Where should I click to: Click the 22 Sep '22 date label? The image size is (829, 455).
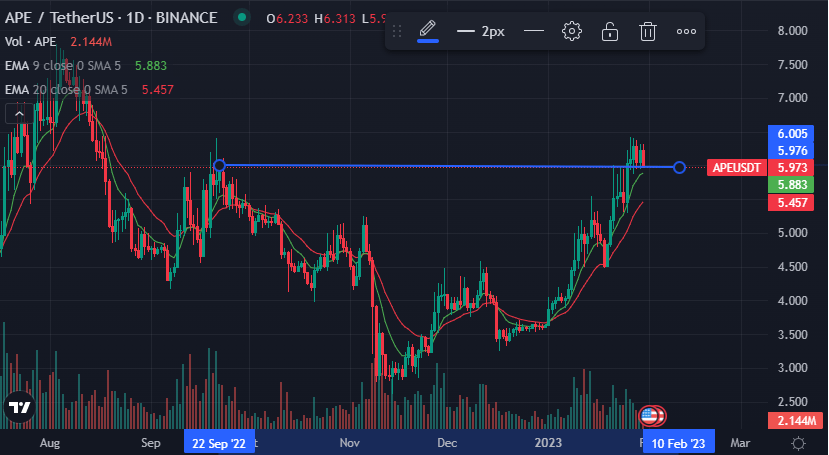(x=218, y=443)
